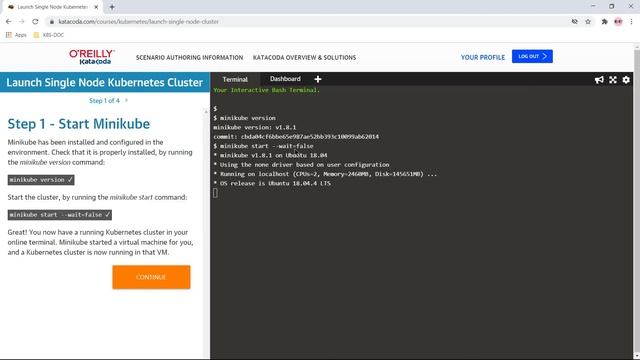Click 'Your Interactive Bash Terminal' text
Image resolution: width=640 pixels, height=360 pixels.
[267, 90]
